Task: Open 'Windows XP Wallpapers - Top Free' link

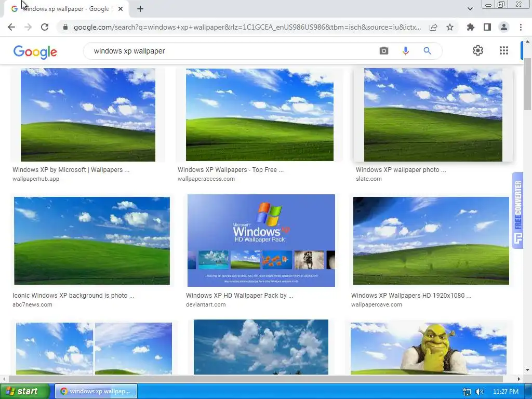Action: (x=231, y=170)
